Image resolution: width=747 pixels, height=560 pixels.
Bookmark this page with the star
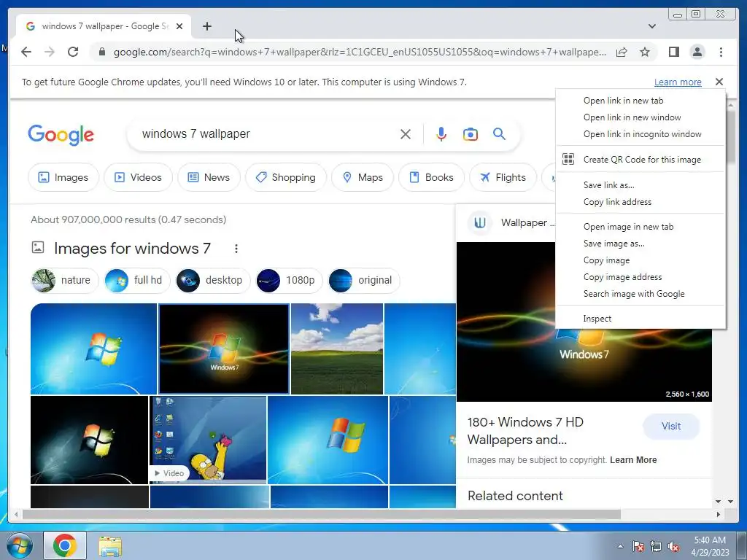[x=645, y=52]
